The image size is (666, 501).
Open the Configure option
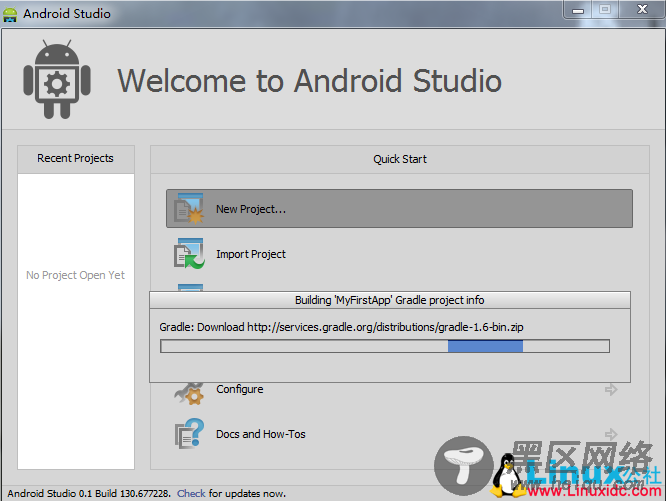pos(240,389)
